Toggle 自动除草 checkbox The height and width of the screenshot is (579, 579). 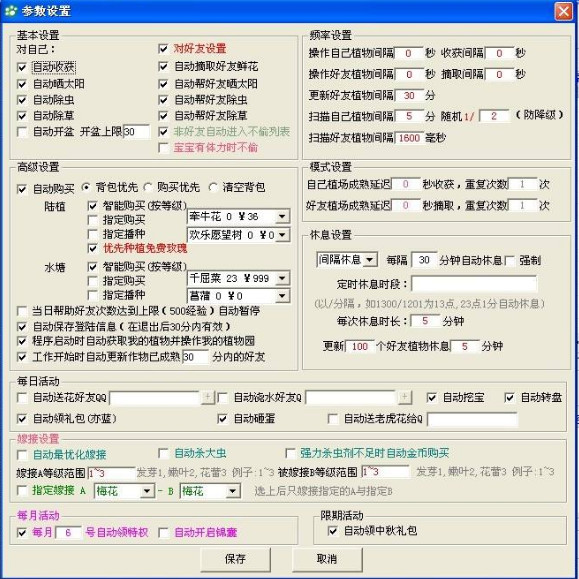pos(22,116)
